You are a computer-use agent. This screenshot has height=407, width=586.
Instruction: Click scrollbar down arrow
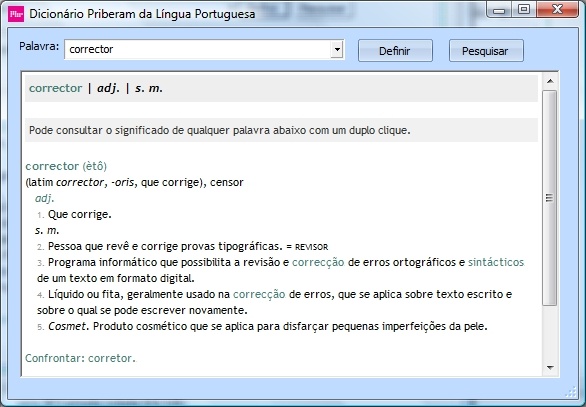(x=550, y=367)
